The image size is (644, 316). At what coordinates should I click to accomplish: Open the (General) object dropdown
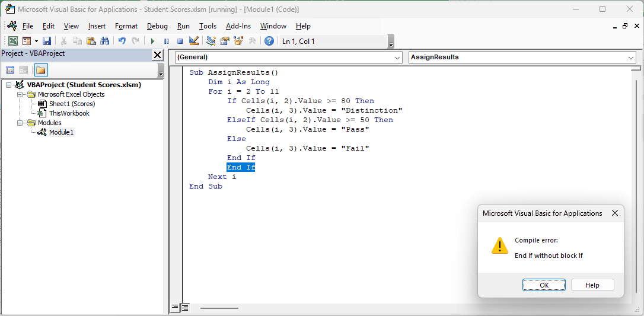click(x=289, y=58)
